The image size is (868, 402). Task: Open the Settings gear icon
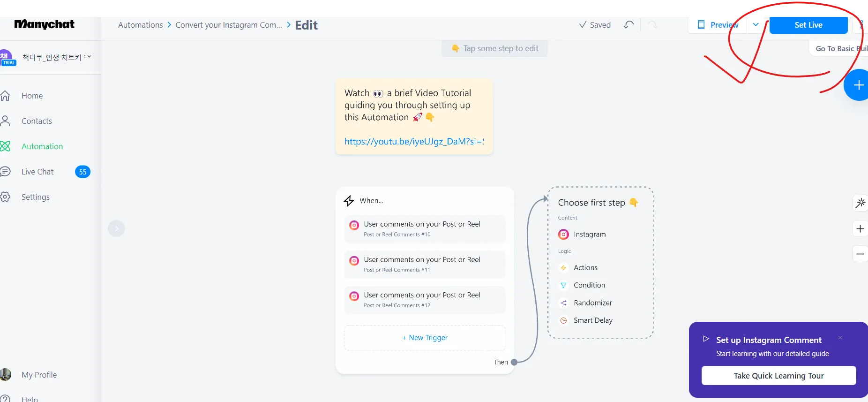click(5, 197)
